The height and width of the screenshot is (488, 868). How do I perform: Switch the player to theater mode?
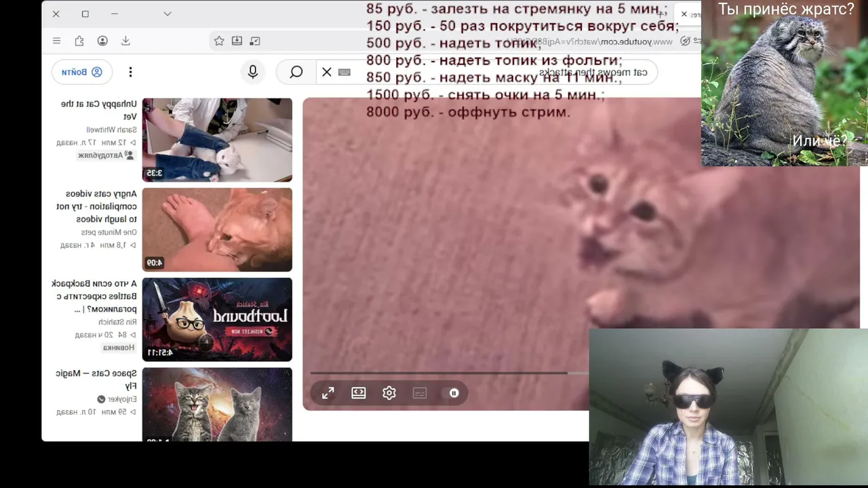(359, 393)
